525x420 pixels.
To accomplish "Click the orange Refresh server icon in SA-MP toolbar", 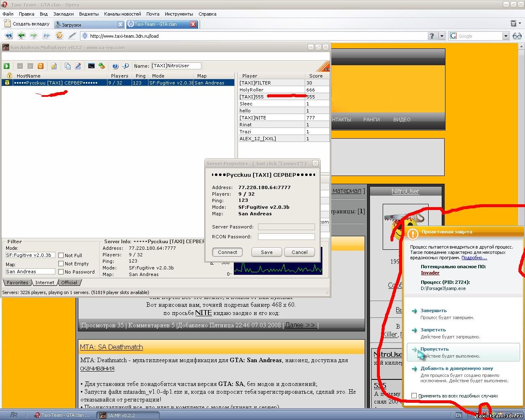I will [x=41, y=66].
